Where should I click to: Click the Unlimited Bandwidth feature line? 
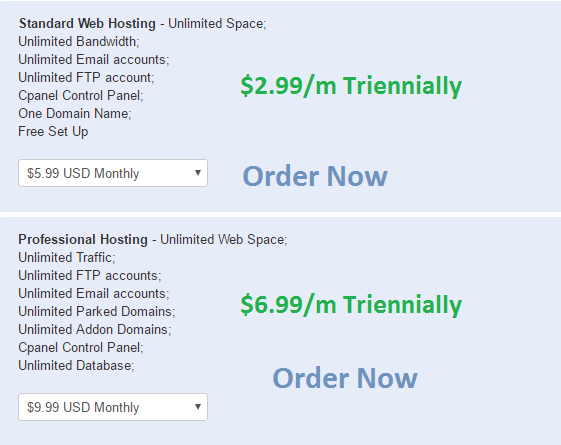[79, 41]
